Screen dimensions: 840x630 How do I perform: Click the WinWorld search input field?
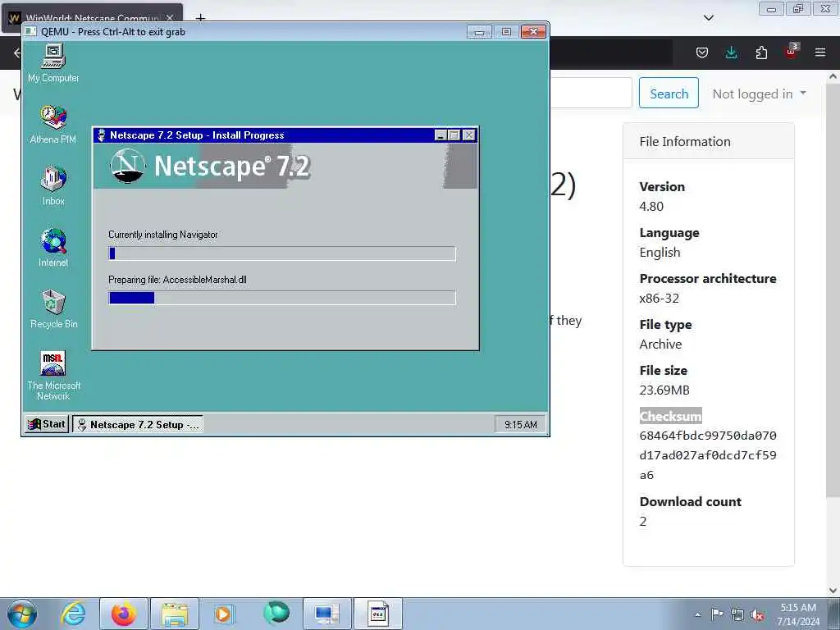[x=591, y=94]
